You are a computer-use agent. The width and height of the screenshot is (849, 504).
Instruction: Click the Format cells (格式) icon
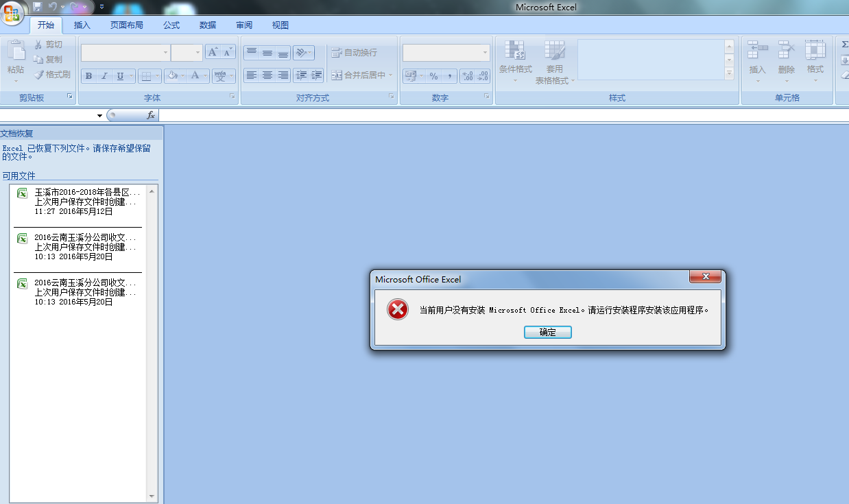[x=815, y=50]
